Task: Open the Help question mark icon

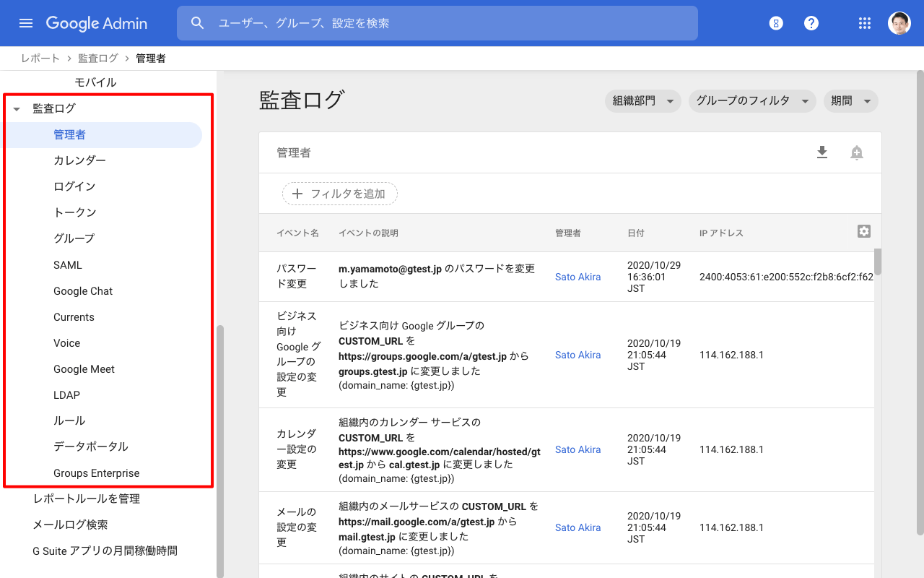Action: coord(811,23)
